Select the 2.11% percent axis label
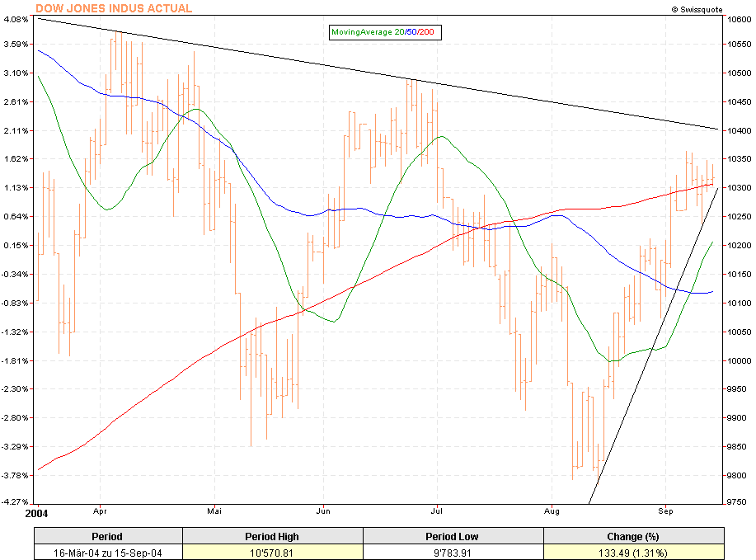This screenshot has height=560, width=756. 16,130
